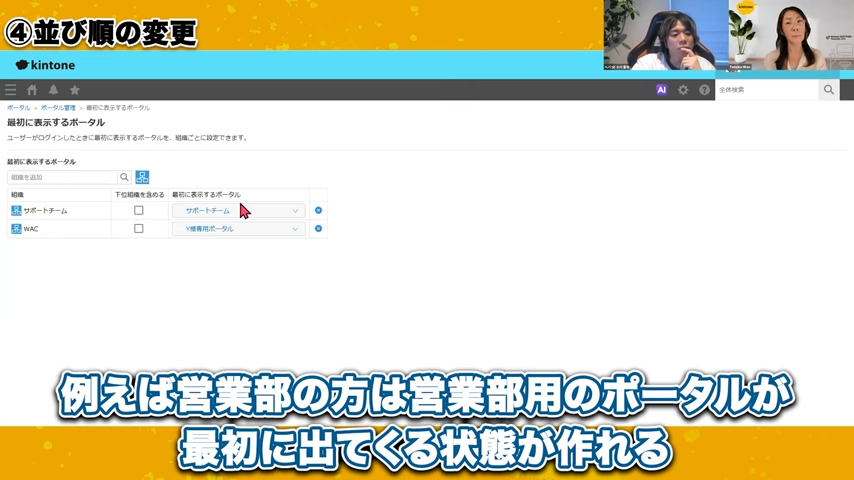
Task: Click the global search magnifier button
Action: pyautogui.click(x=828, y=90)
